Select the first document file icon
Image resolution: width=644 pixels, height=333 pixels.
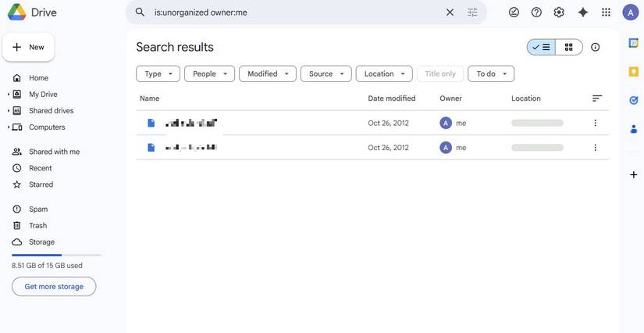[151, 123]
